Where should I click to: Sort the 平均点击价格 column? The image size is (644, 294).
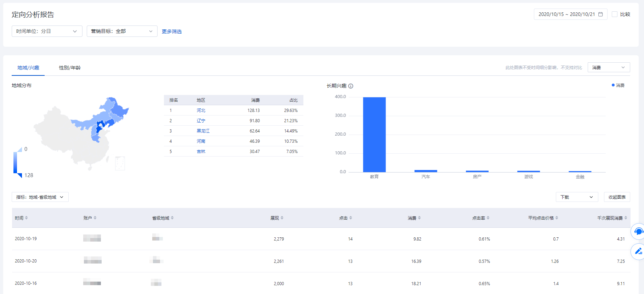pyautogui.click(x=557, y=218)
